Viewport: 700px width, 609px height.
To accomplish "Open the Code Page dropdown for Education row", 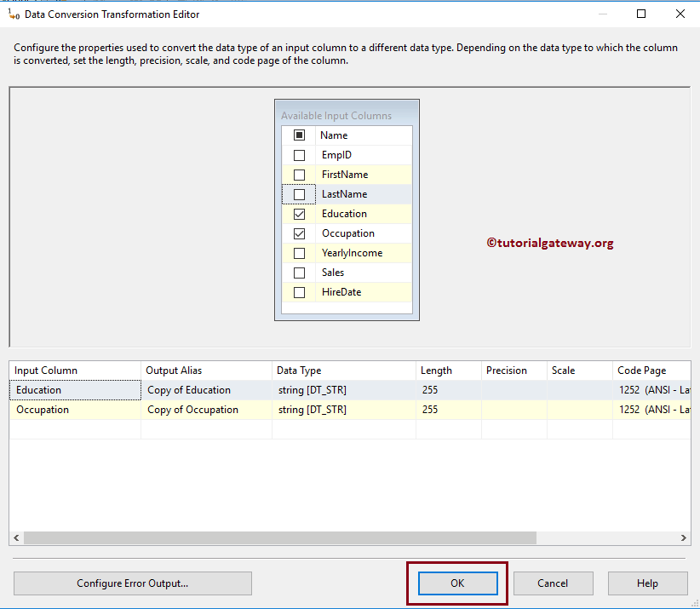I will point(651,389).
